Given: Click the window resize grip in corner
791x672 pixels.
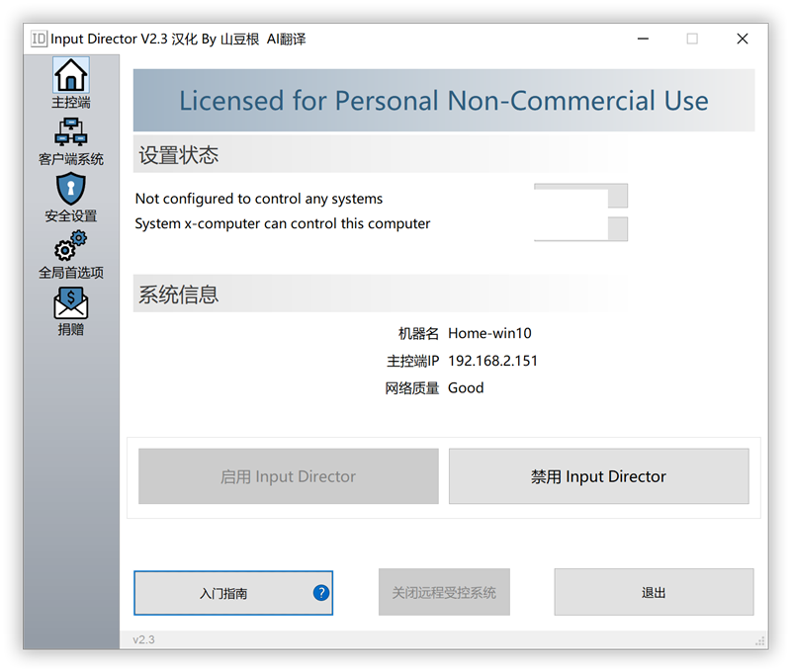Looking at the screenshot, I should click(x=759, y=640).
